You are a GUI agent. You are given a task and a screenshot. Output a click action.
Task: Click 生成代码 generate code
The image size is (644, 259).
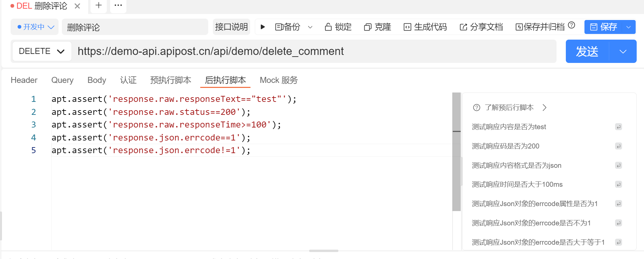click(x=425, y=27)
